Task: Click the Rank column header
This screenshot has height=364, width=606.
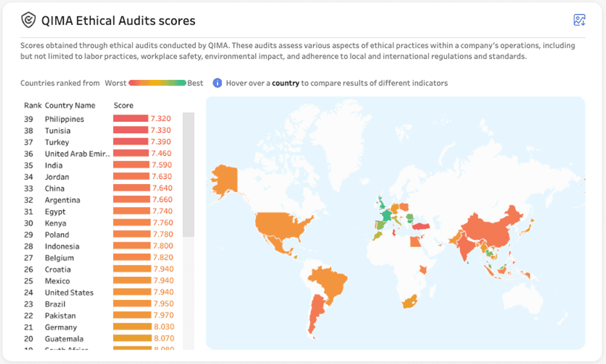Action: click(x=33, y=105)
